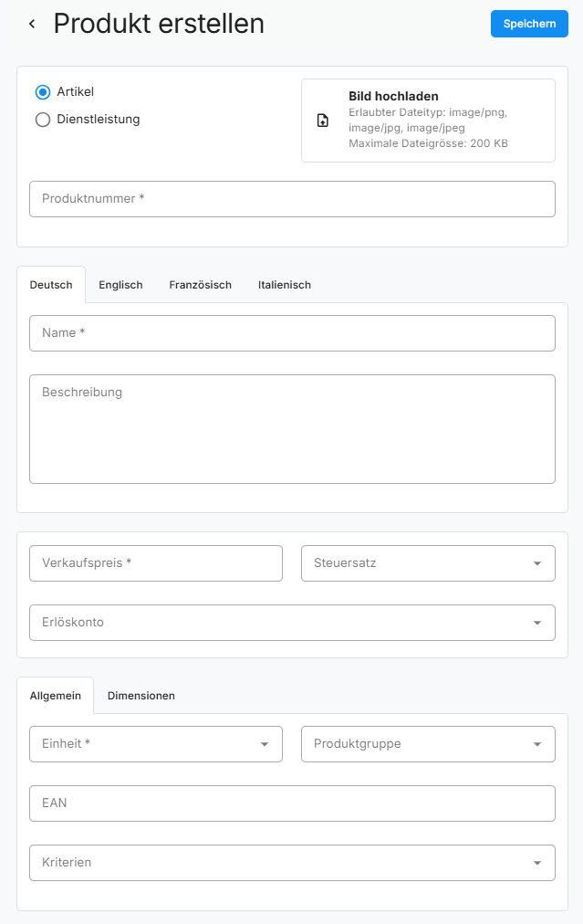583x924 pixels.
Task: Select the Dienstleistung radio button
Action: point(43,120)
